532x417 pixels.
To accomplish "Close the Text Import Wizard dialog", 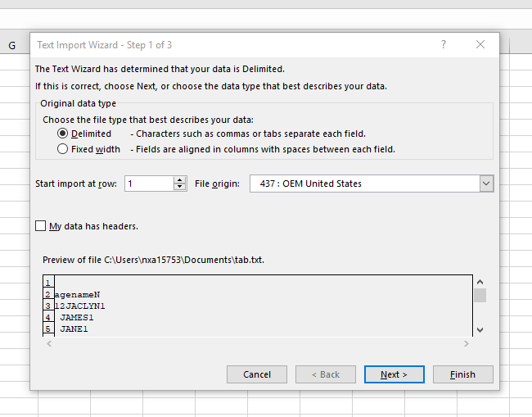I will 480,45.
